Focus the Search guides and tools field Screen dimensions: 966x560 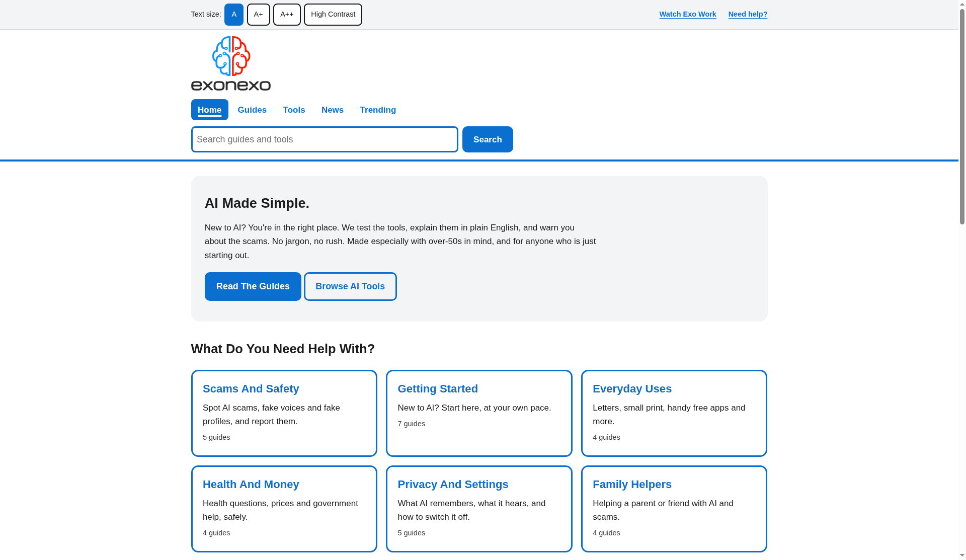pyautogui.click(x=325, y=139)
